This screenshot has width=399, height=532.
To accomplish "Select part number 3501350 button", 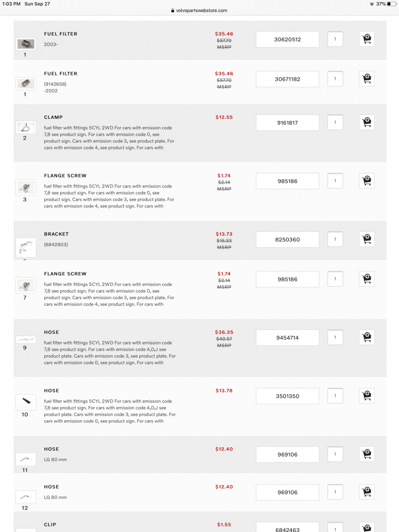I will [287, 396].
